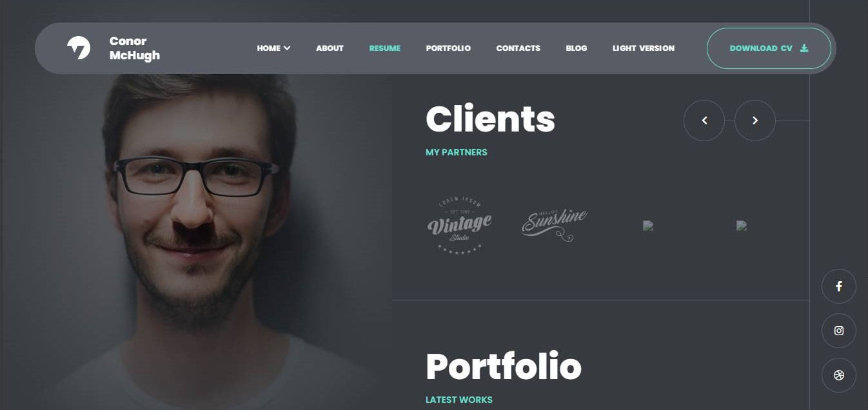Viewport: 868px width, 410px height.
Task: Click the fourth broken client logo image
Action: pyautogui.click(x=742, y=226)
